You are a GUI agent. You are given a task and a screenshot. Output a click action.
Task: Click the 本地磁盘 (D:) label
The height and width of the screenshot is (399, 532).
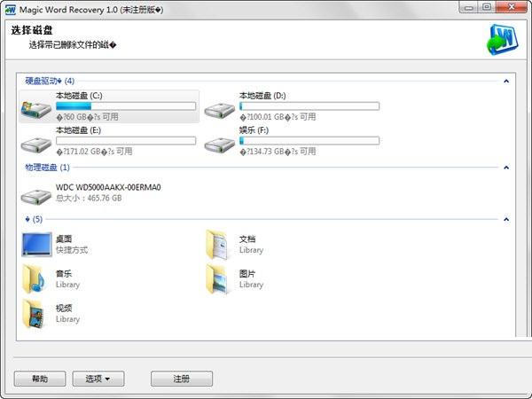[262, 96]
